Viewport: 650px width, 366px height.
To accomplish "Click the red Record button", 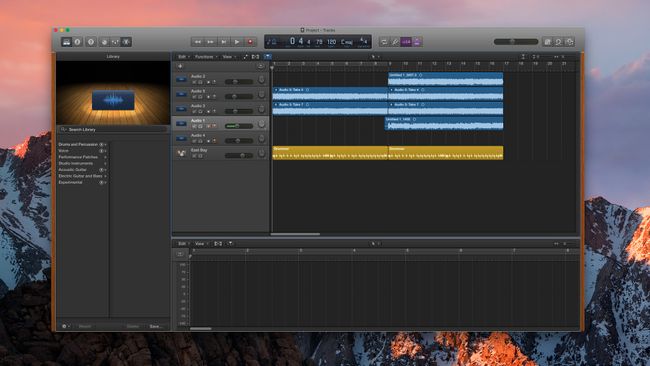I will pyautogui.click(x=250, y=42).
